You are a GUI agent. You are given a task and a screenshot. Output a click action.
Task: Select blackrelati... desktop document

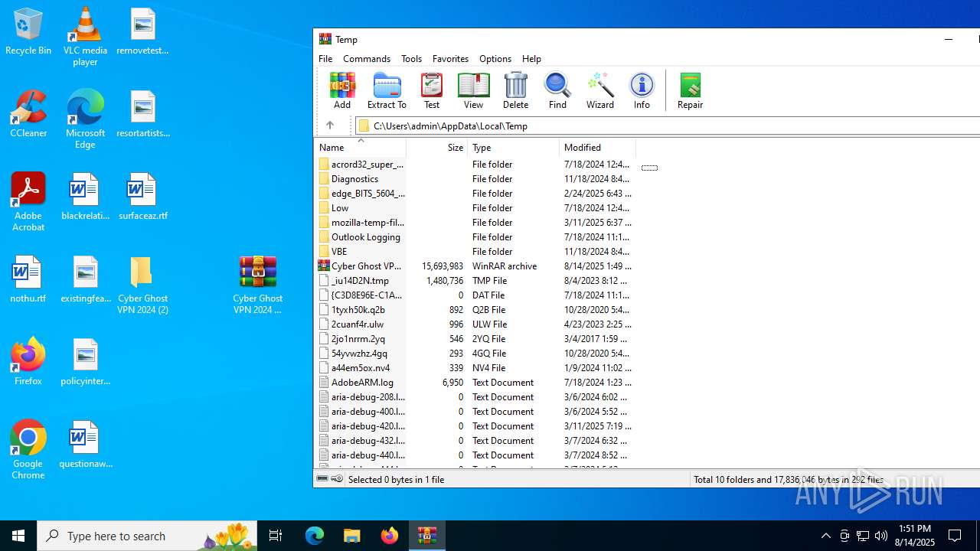point(85,197)
